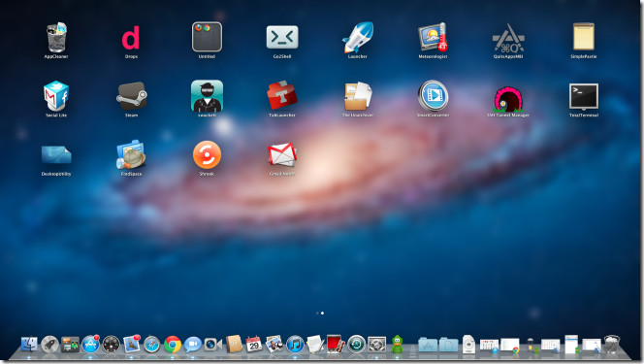Select the second Launchpad page dot
This screenshot has height=364, width=644.
click(322, 314)
